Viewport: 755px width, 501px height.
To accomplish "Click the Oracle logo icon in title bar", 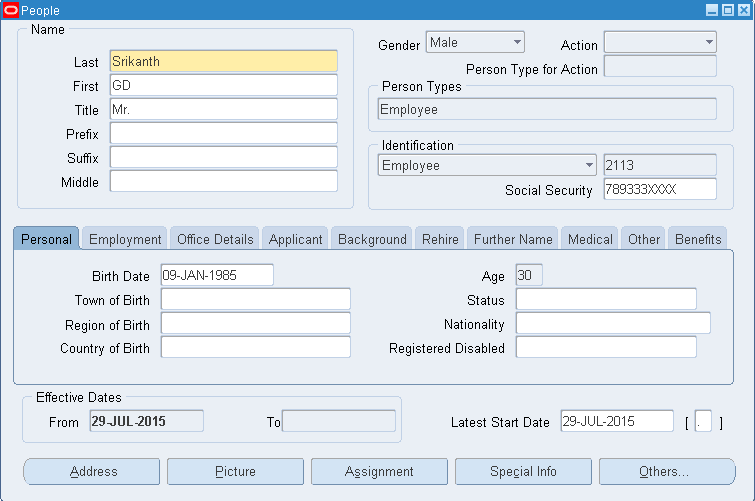I will 11,10.
